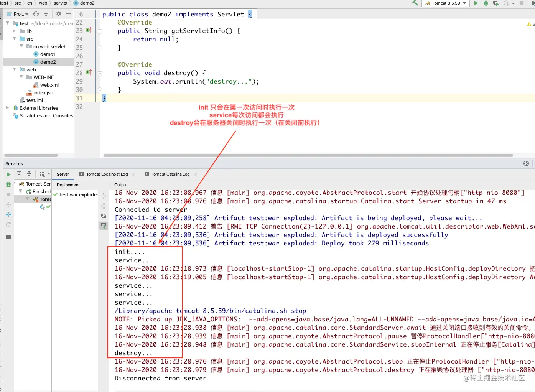Close the Tomcat Catalina Log tab
The image size is (535, 392).
tap(195, 174)
